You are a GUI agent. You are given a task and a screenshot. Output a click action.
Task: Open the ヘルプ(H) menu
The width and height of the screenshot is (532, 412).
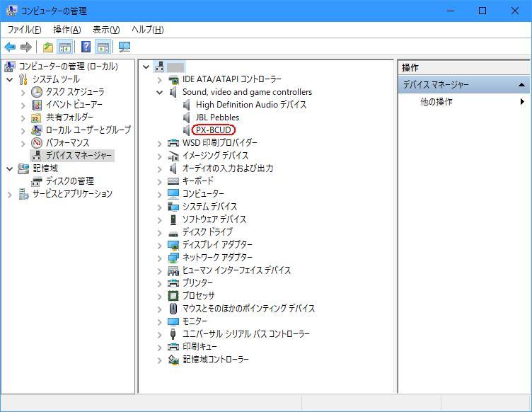tap(148, 30)
